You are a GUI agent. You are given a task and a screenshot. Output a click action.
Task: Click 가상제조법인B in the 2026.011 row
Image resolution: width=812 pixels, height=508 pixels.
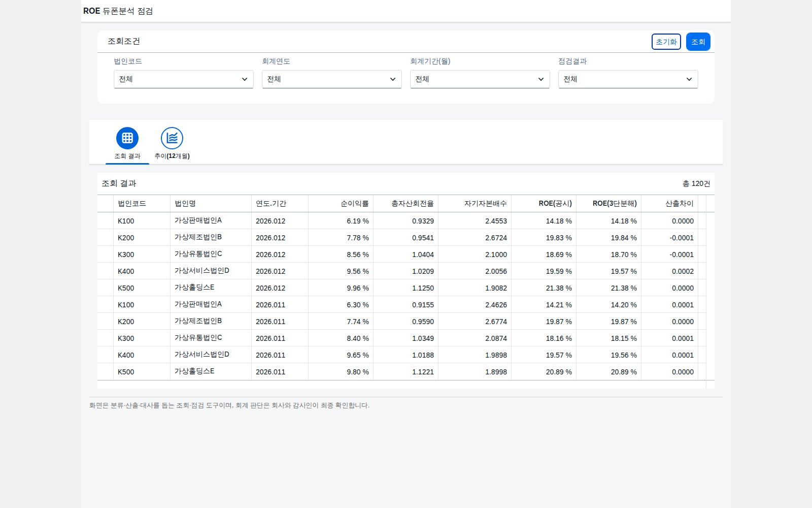click(x=198, y=321)
